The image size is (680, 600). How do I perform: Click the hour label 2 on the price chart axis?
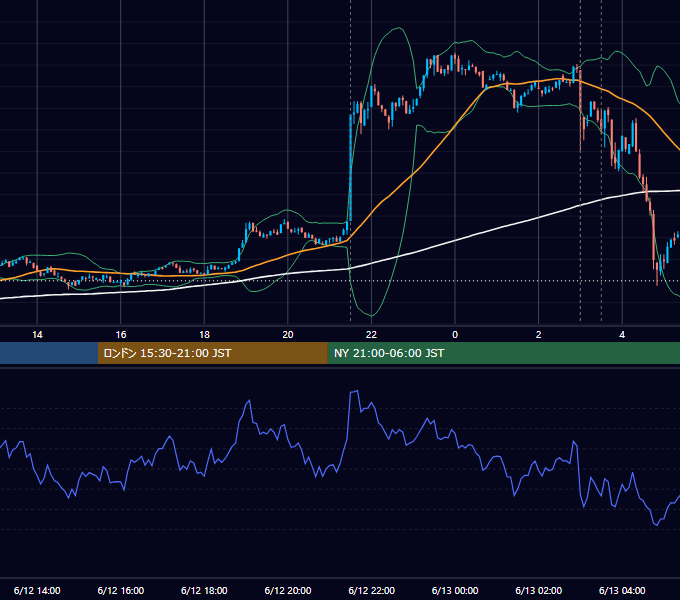tap(538, 335)
